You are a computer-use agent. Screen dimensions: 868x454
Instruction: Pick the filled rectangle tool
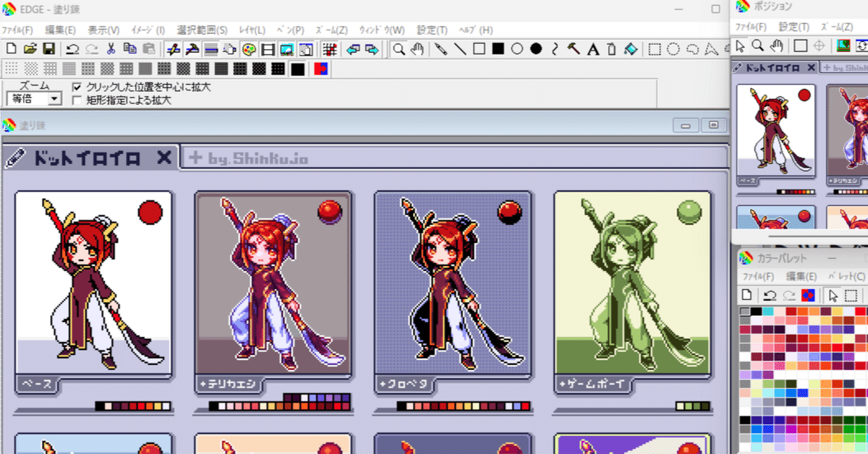(x=497, y=49)
